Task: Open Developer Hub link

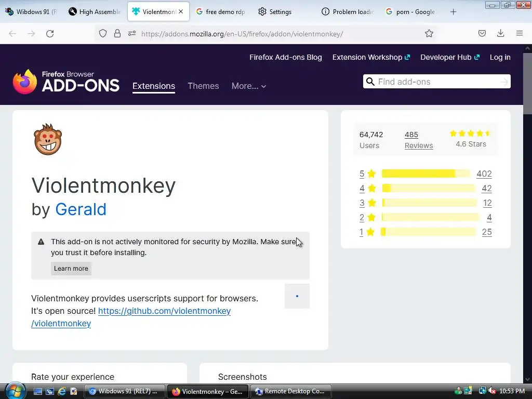Action: (450, 57)
